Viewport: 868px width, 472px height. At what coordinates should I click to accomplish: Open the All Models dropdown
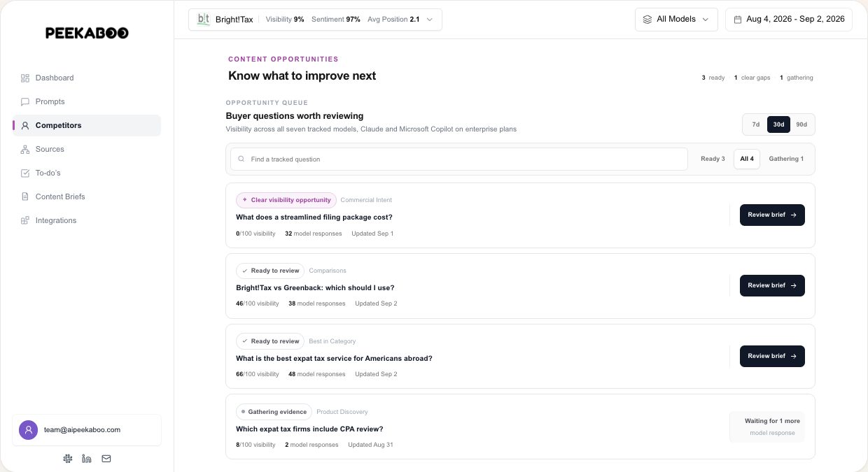(676, 20)
